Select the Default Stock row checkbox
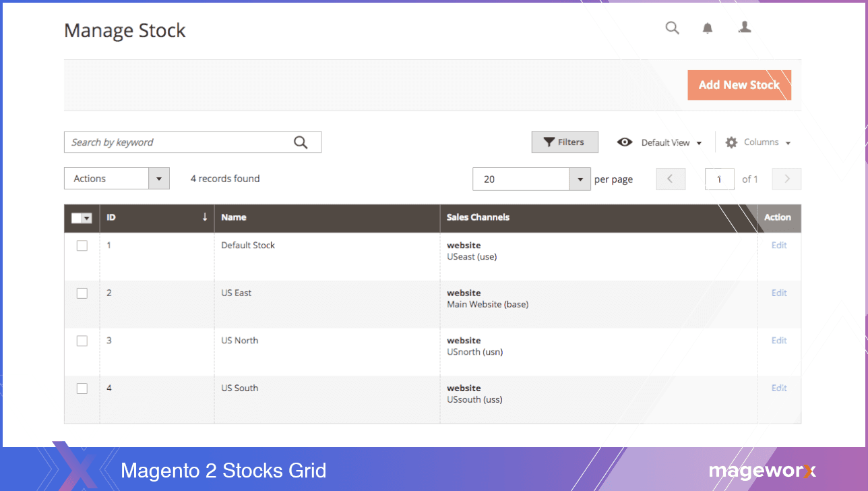 [82, 246]
